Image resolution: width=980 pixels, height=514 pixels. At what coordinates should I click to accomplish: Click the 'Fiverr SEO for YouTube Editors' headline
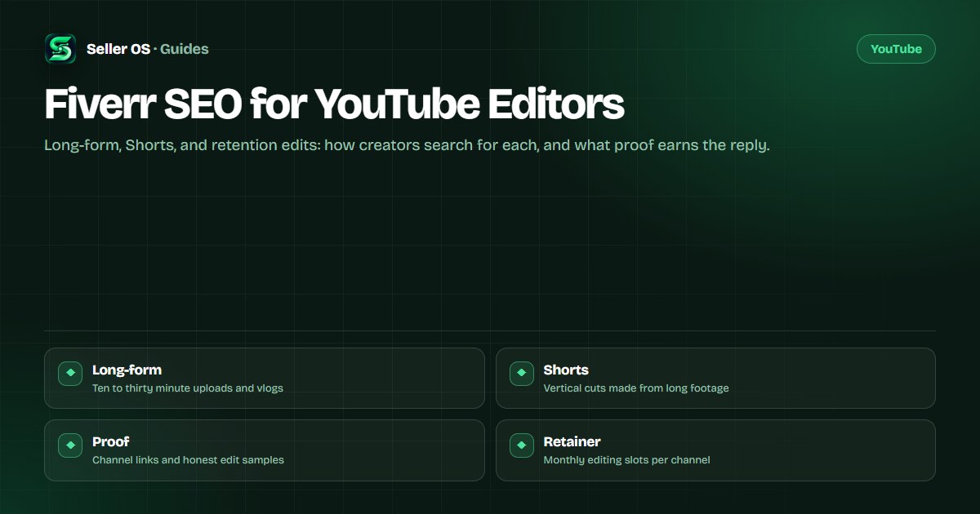(334, 104)
